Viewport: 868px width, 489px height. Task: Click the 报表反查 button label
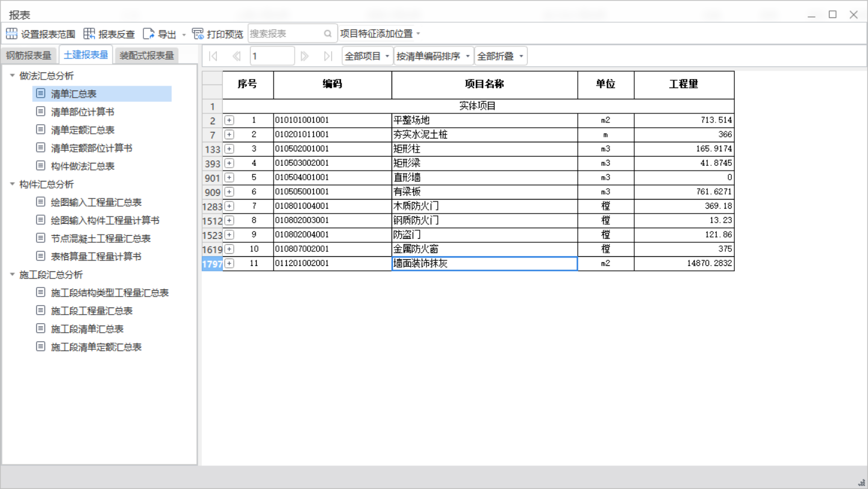117,34
